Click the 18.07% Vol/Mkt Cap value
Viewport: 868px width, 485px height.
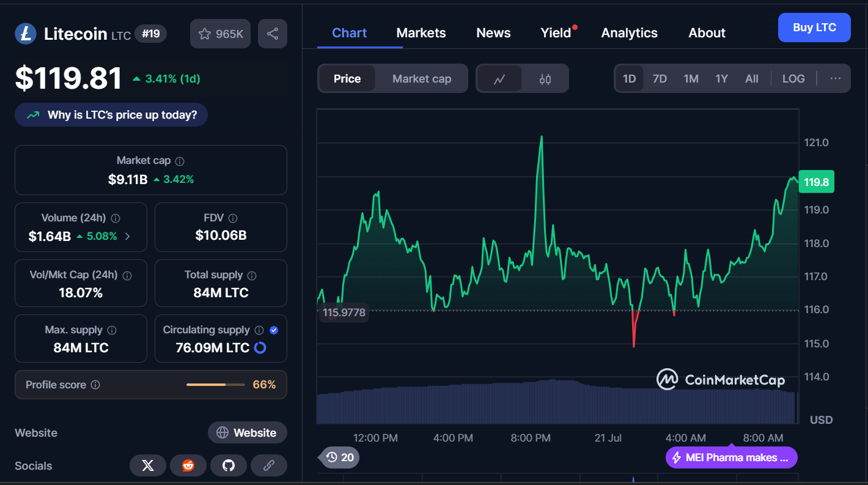point(81,292)
